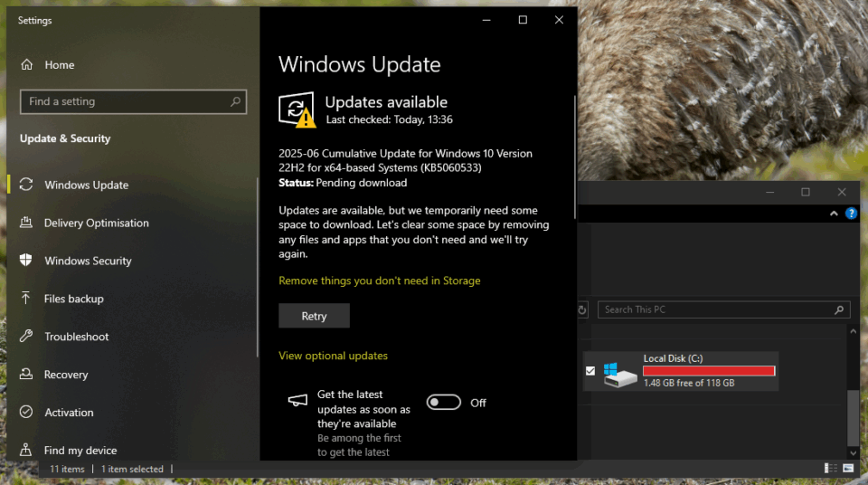Open Files backup settings page
This screenshot has height=485, width=868.
[132, 299]
